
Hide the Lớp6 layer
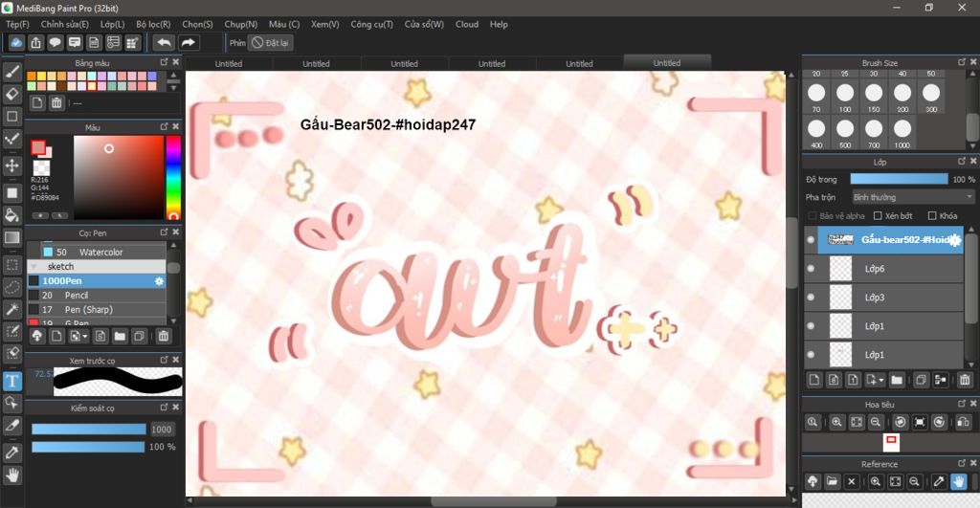point(811,269)
